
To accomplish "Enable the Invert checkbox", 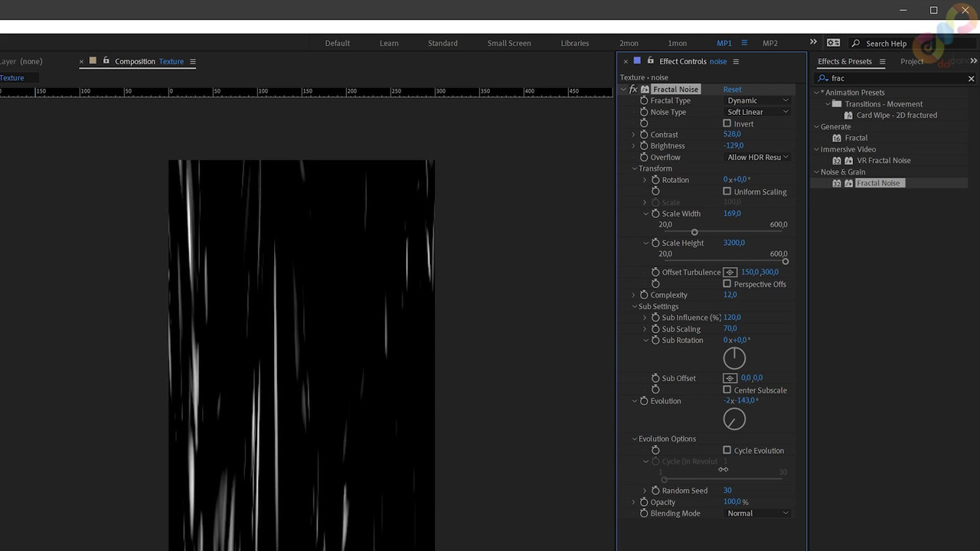I will click(727, 123).
